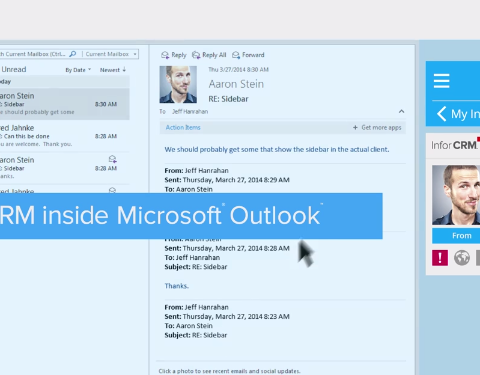
Task: Click the From button under contact photo
Action: click(x=456, y=236)
